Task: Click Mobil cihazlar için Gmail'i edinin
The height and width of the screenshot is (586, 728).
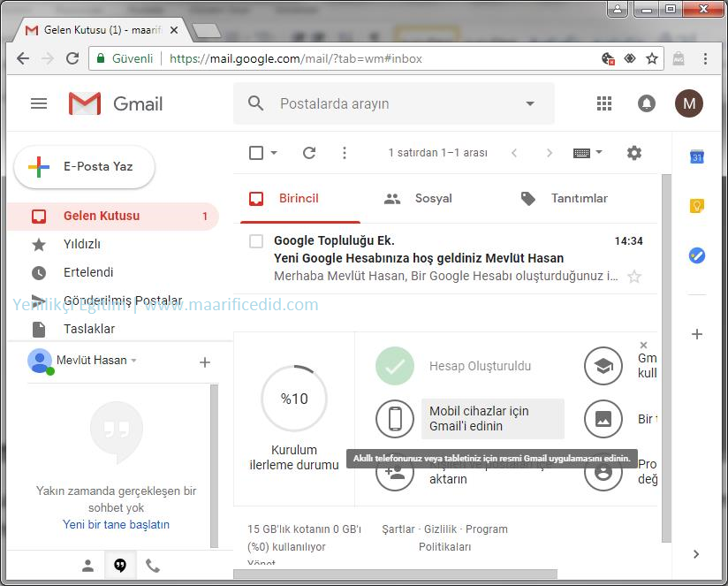Action: (492, 418)
